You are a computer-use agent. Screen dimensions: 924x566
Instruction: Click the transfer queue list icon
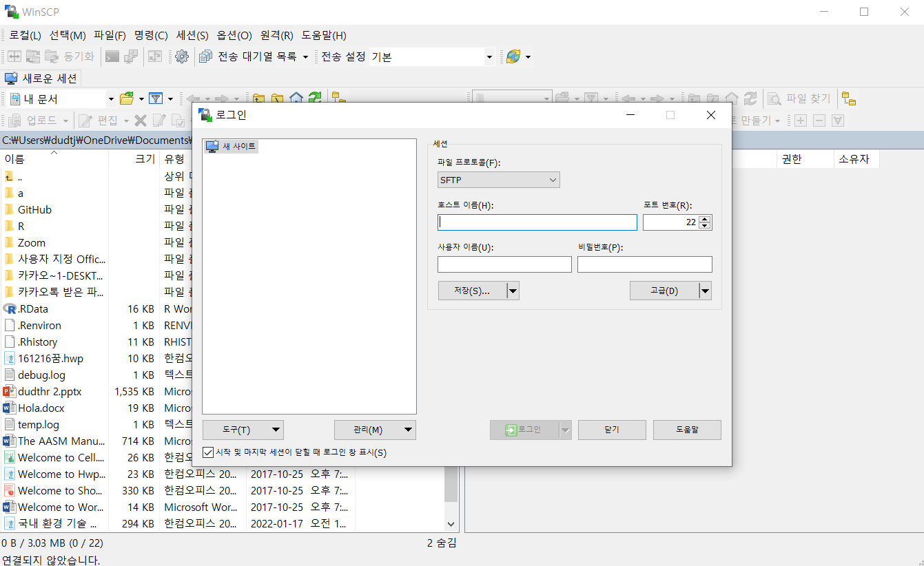(x=205, y=56)
